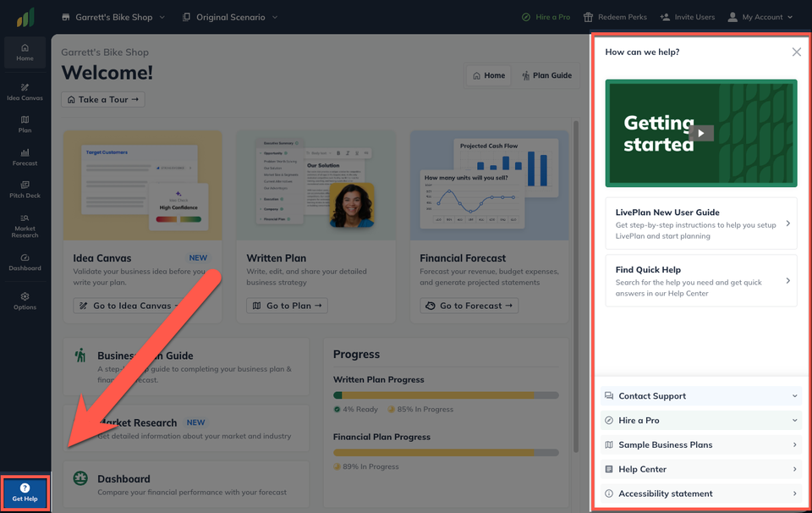
Task: Click the Business Plan Guide hiker icon
Action: tap(80, 356)
